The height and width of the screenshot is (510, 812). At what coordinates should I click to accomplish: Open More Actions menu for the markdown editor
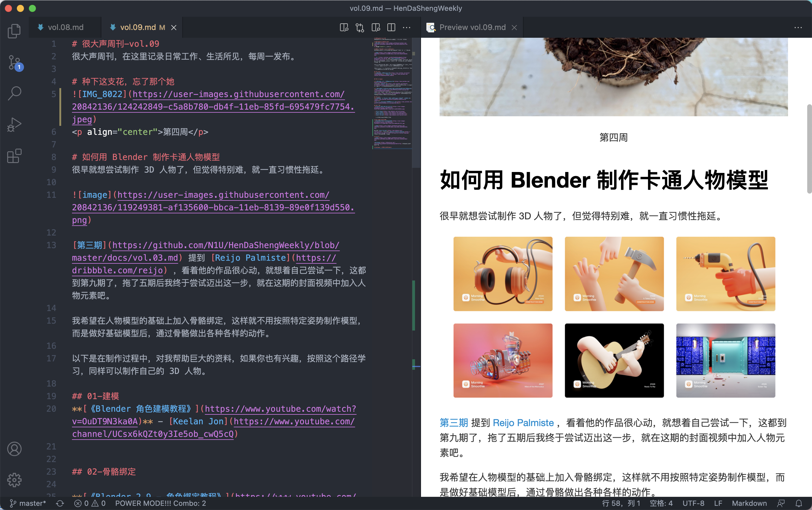point(407,27)
